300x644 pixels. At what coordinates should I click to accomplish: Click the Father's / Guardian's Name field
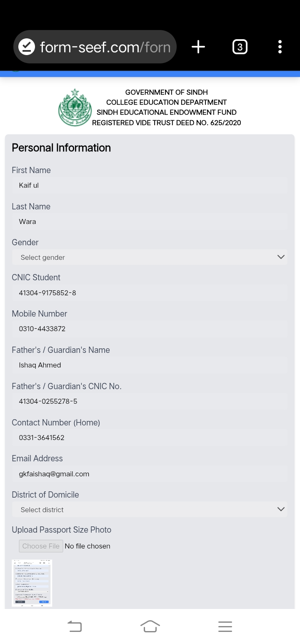tap(150, 365)
